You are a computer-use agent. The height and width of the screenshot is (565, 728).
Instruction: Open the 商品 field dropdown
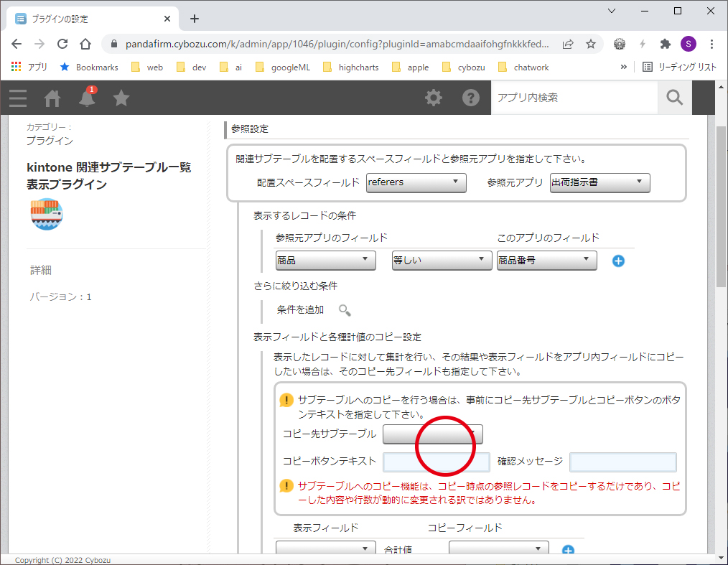[x=325, y=261]
